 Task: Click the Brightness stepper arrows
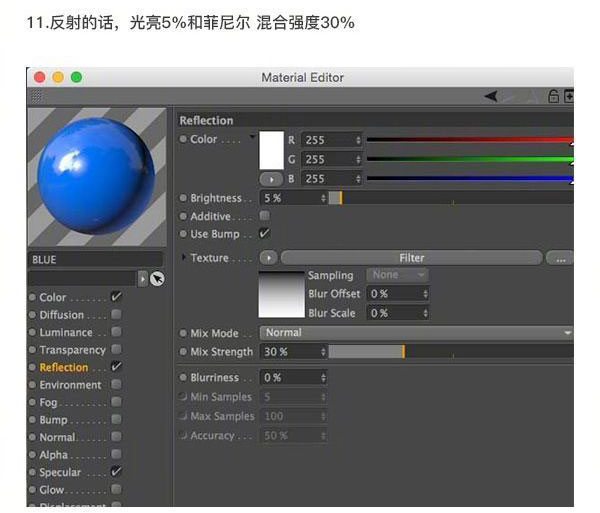click(x=323, y=198)
